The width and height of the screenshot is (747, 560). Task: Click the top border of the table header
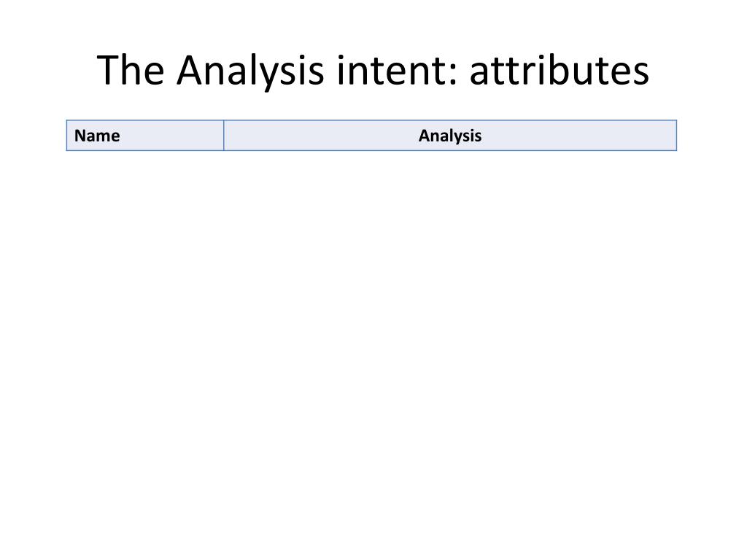tap(371, 120)
